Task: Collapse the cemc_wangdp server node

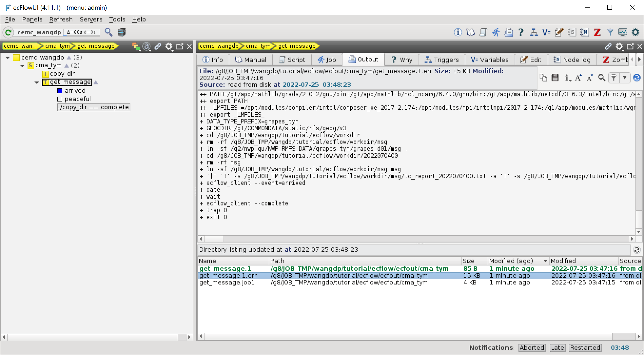Action: click(8, 58)
